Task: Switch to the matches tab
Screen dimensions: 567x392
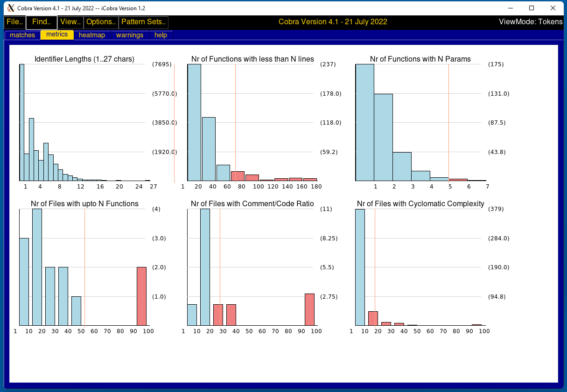Action: 22,35
